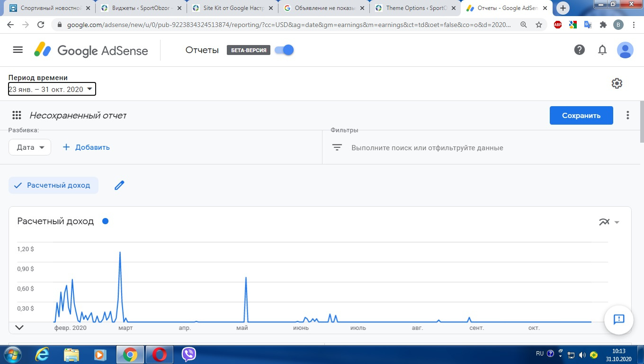The image size is (644, 364).
Task: Click the Google AdSense logo
Action: pos(91,50)
